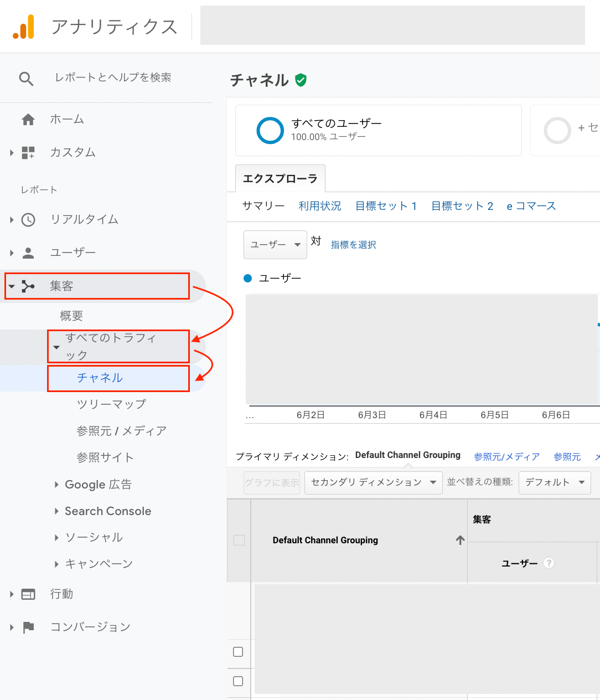Image resolution: width=600 pixels, height=700 pixels.
Task: Open the 参照元 / メディア report
Action: point(122,431)
